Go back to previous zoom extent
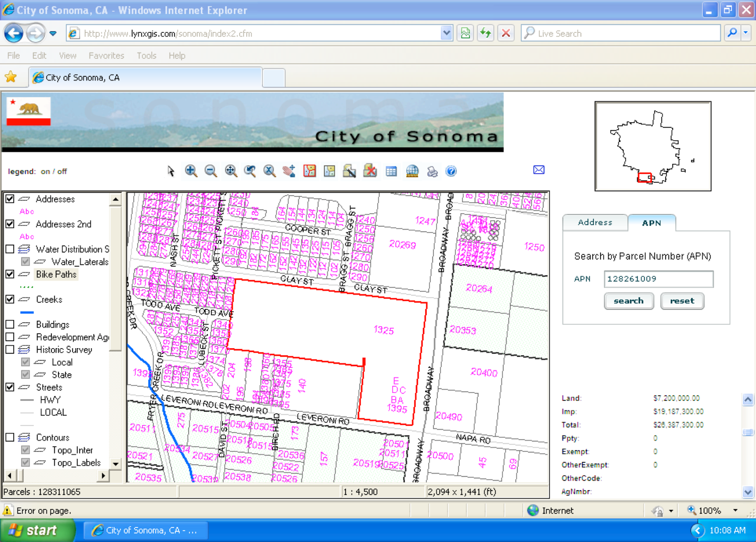Viewport: 756px width, 542px height. [250, 171]
